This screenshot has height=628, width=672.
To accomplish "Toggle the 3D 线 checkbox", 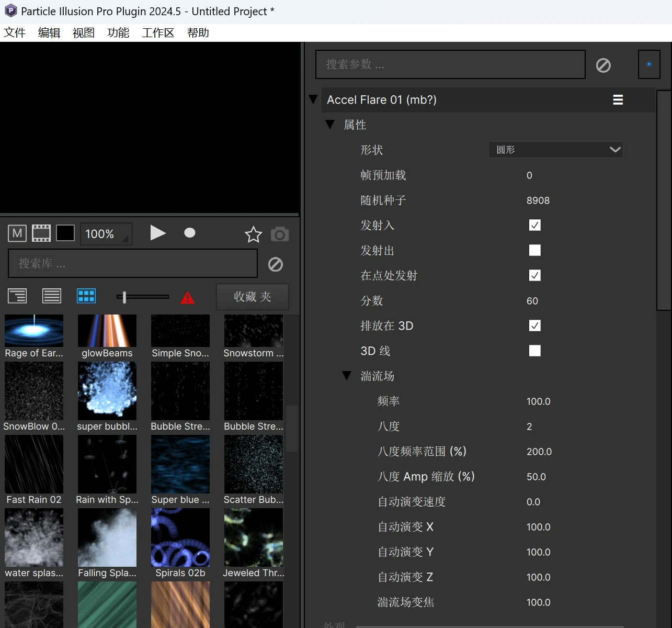I will [534, 351].
